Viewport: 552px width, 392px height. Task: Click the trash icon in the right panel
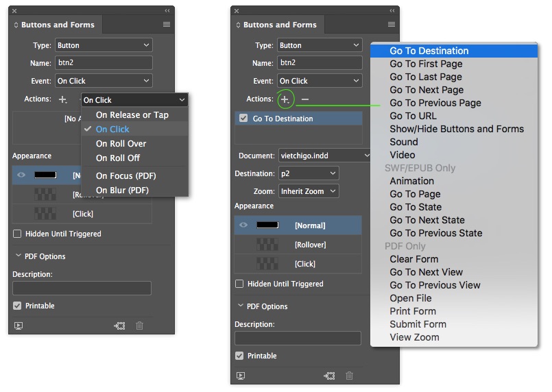click(350, 376)
